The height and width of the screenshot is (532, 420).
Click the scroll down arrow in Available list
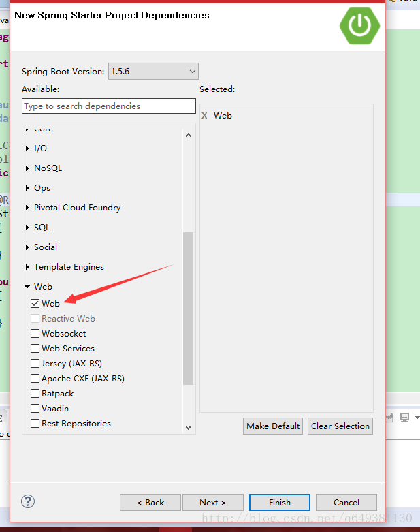coord(188,428)
